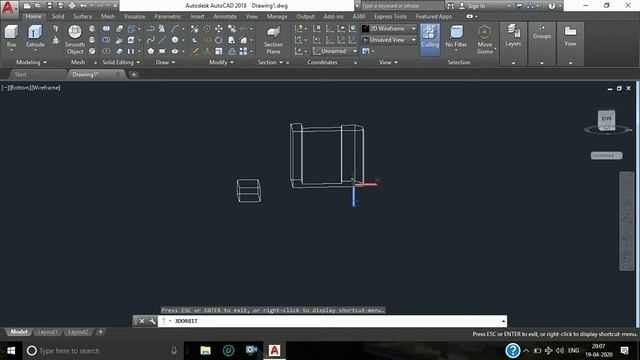Image resolution: width=640 pixels, height=360 pixels.
Task: Click the Smooth More mesh icon
Action: click(x=92, y=29)
